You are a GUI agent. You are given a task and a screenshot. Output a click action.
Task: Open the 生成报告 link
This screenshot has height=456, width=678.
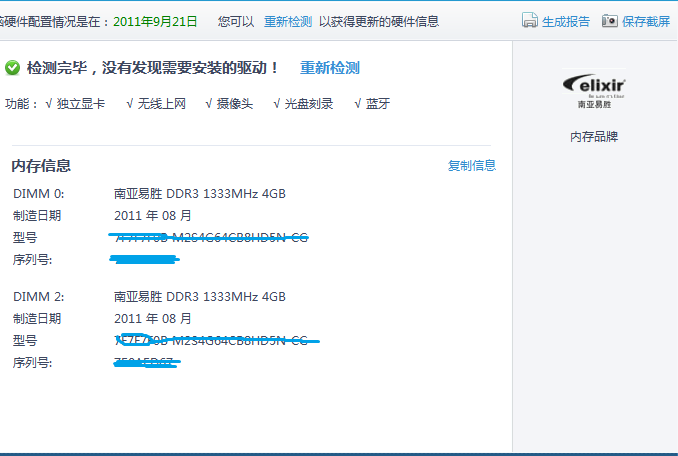(x=566, y=22)
